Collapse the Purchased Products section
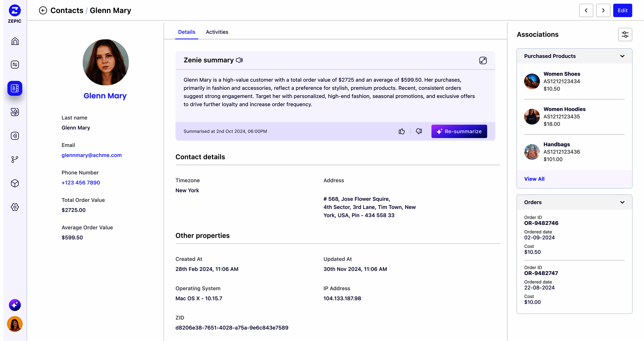This screenshot has height=341, width=644. point(622,56)
